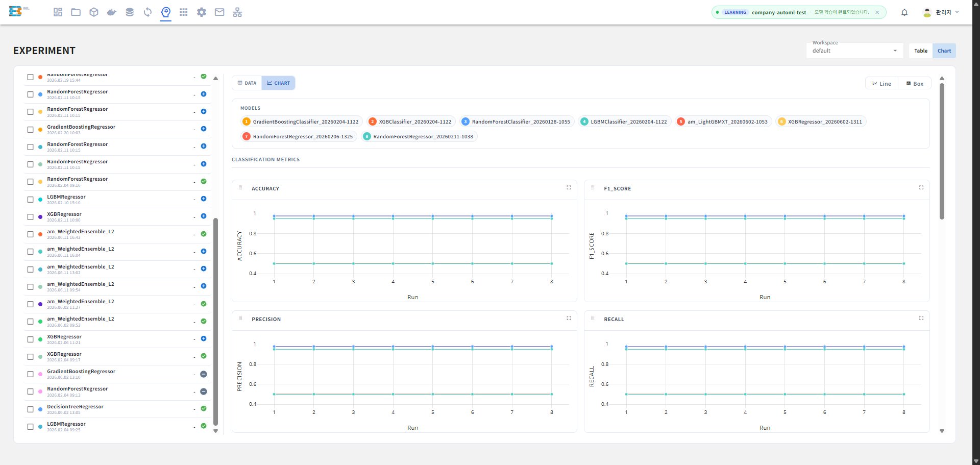Viewport: 980px width, 465px height.
Task: Click the network hierarchy icon in navigation
Action: [x=237, y=12]
